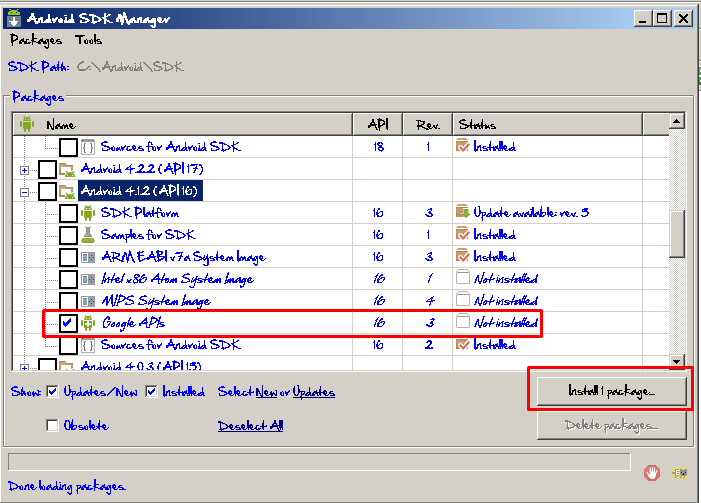701x503 pixels.
Task: Click the Android robot icon in the Name header
Action: [27, 124]
